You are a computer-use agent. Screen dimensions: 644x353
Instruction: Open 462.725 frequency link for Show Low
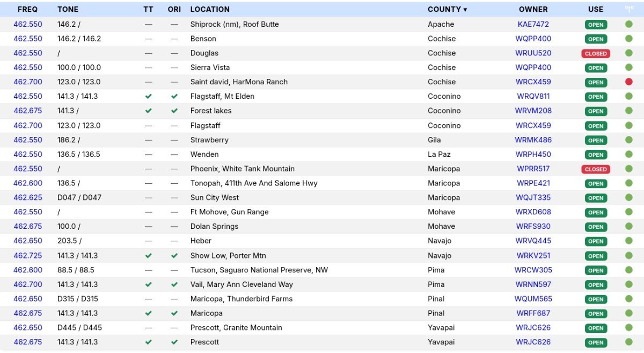[28, 256]
